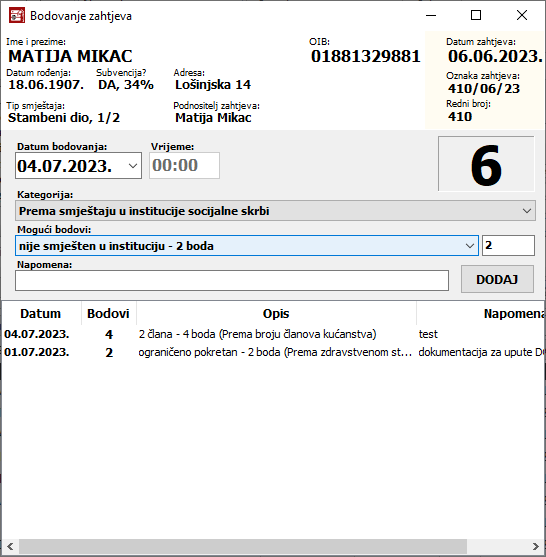The height and width of the screenshot is (557, 546).
Task: Click the Bodovanje zahtjeva app icon
Action: (17, 16)
